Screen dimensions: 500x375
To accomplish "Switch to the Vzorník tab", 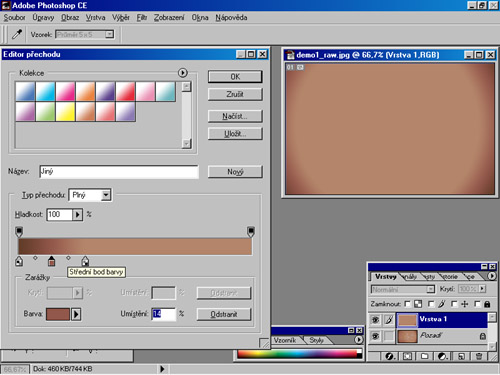I will (285, 340).
